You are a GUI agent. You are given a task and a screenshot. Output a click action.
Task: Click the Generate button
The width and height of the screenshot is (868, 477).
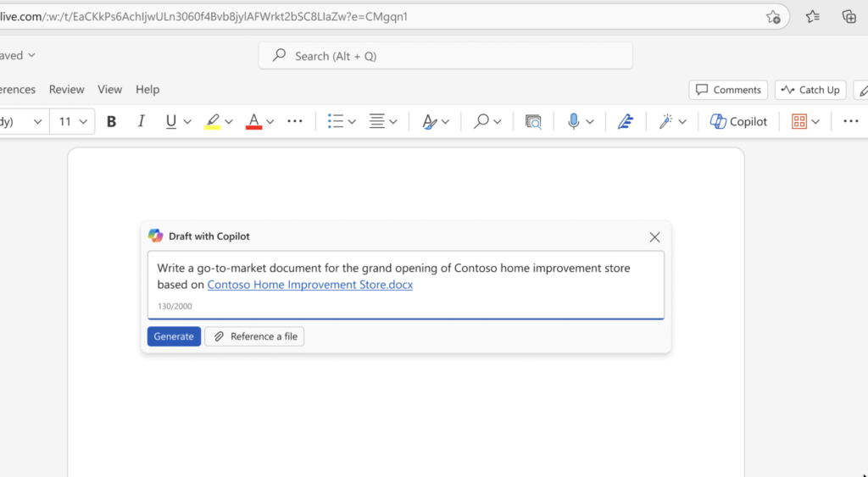tap(174, 336)
